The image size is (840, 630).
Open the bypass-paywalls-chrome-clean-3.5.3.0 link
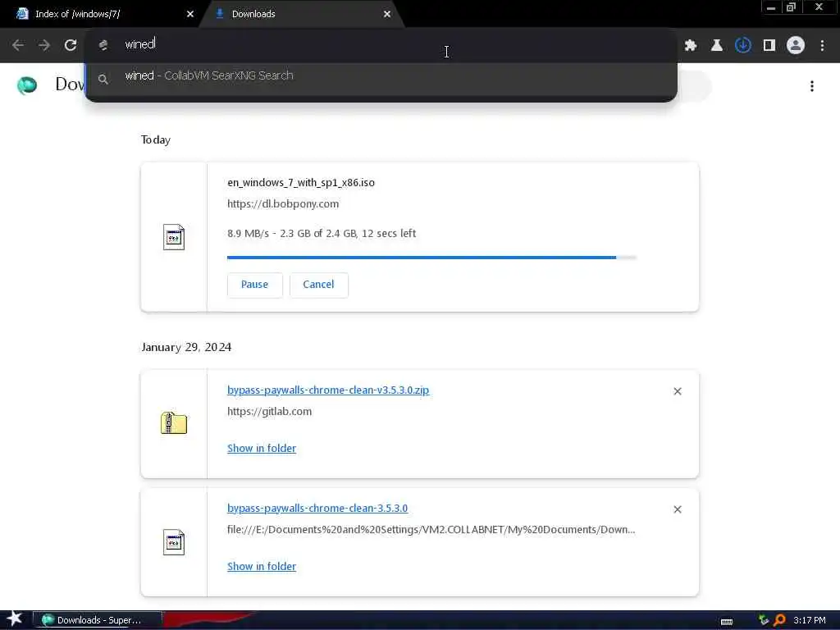(317, 508)
